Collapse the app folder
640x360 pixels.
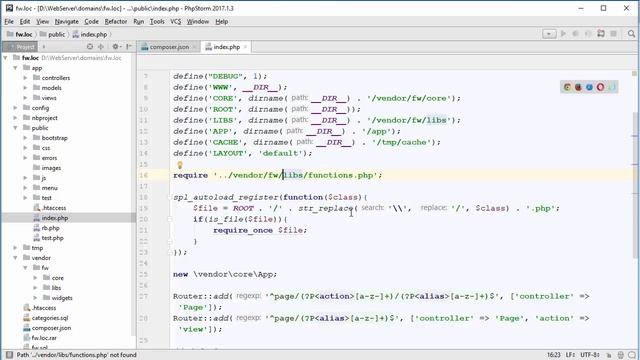[x=16, y=68]
